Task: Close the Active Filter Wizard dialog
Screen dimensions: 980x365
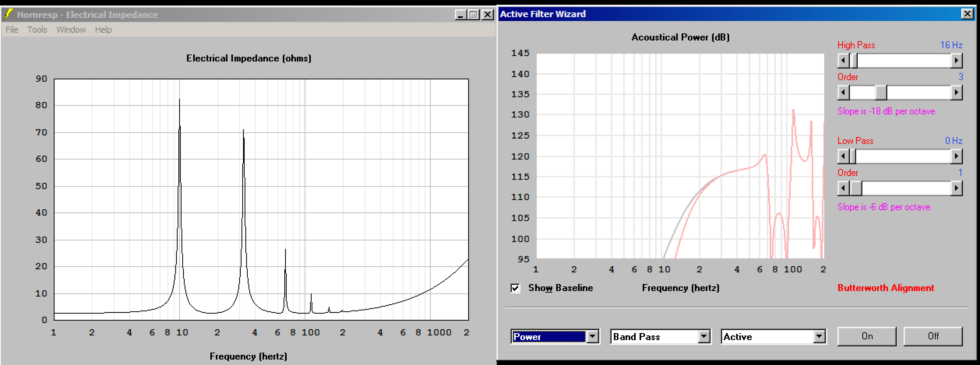Action: pyautogui.click(x=967, y=14)
